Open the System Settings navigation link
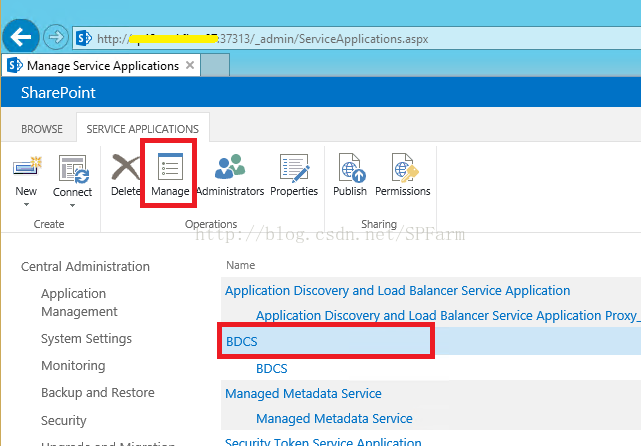Image resolution: width=641 pixels, height=446 pixels. coord(86,338)
